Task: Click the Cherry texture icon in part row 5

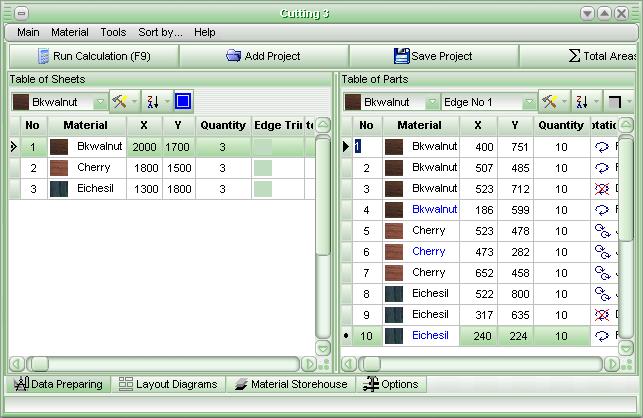Action: pyautogui.click(x=394, y=231)
